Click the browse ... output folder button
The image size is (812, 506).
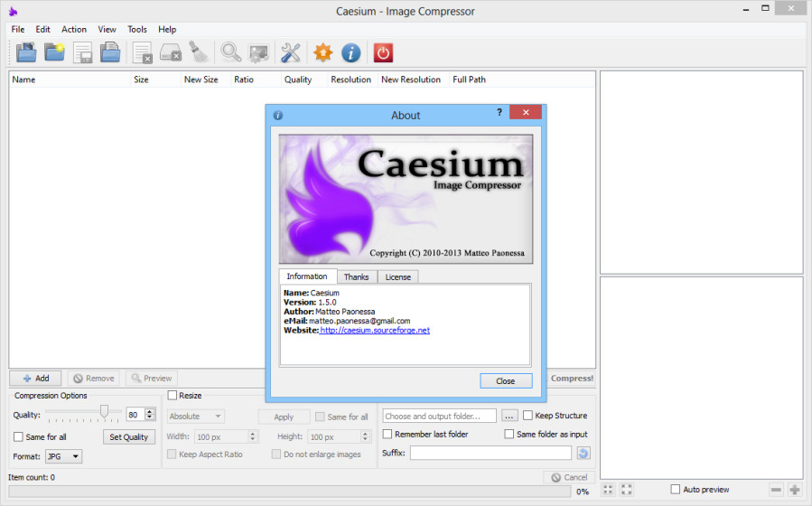click(x=509, y=416)
